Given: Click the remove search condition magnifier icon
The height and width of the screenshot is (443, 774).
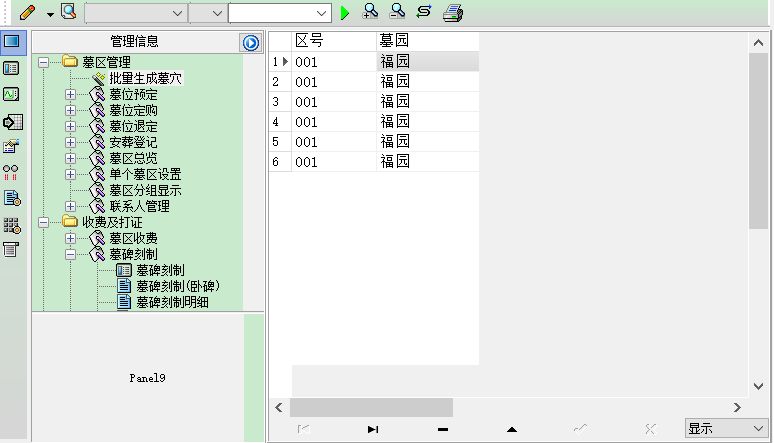Looking at the screenshot, I should 396,11.
